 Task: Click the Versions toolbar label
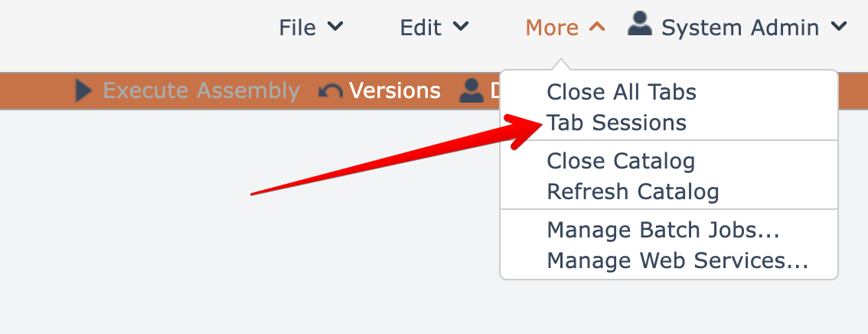click(395, 91)
